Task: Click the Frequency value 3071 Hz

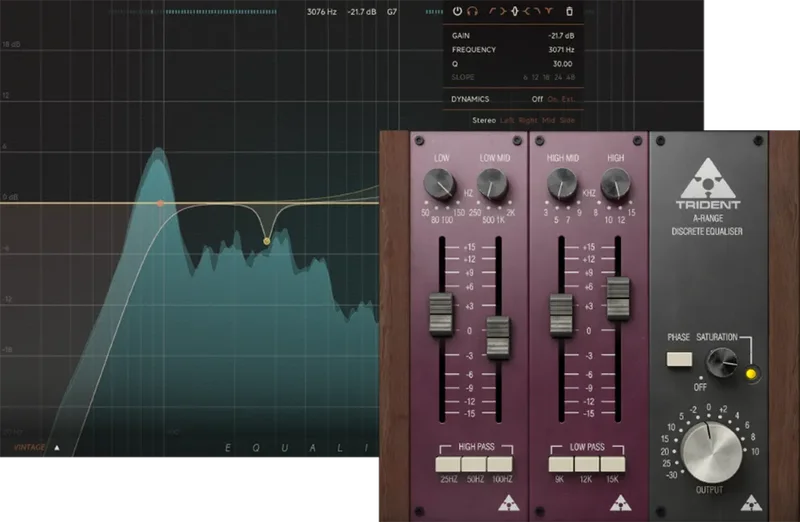Action: tap(561, 49)
